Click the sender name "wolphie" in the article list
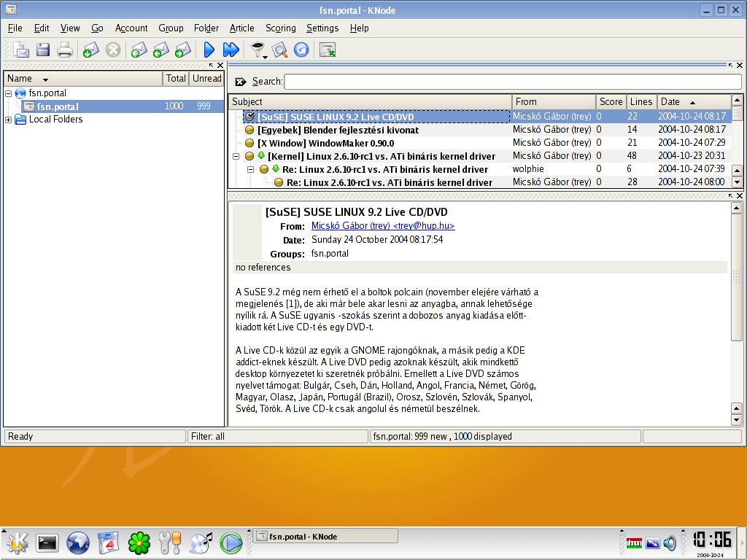747x560 pixels. 528,169
